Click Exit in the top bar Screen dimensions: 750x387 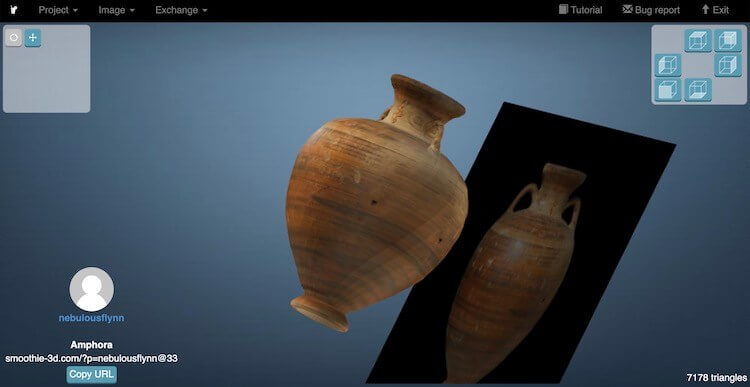pos(715,10)
